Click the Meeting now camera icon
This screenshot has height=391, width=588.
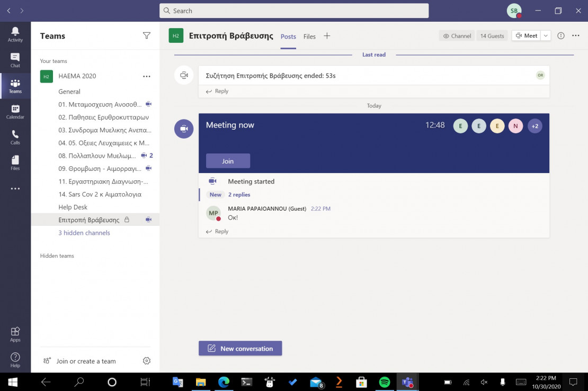[x=184, y=129]
